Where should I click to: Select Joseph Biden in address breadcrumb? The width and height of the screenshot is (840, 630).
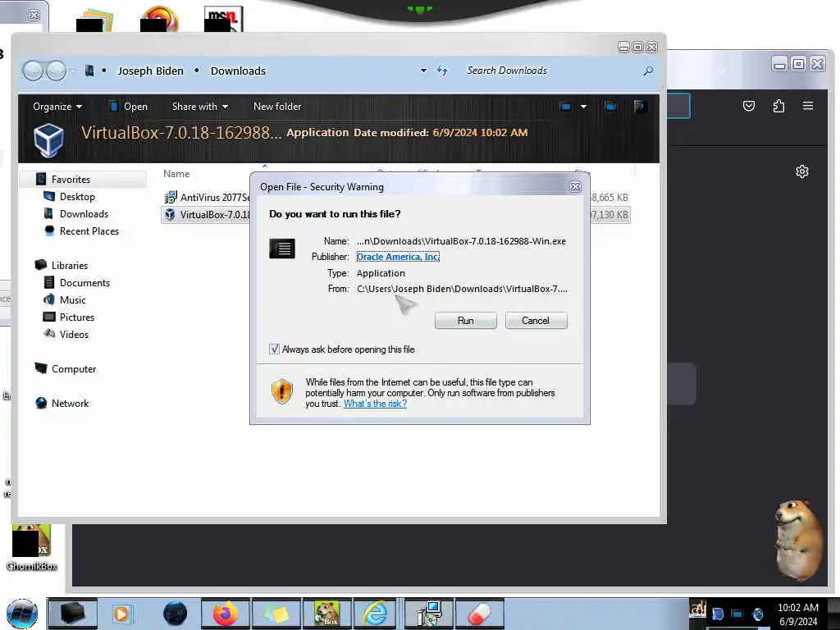(151, 71)
